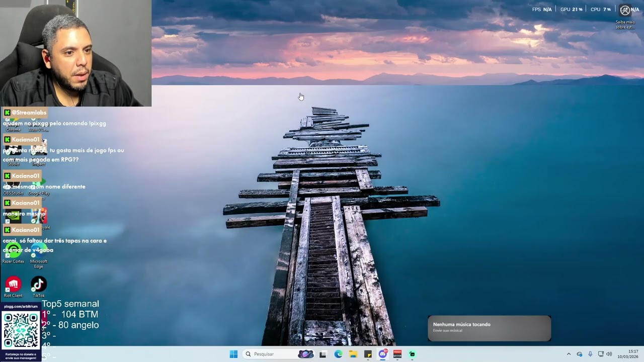Select the Riot Client desktop shortcut

click(13, 287)
